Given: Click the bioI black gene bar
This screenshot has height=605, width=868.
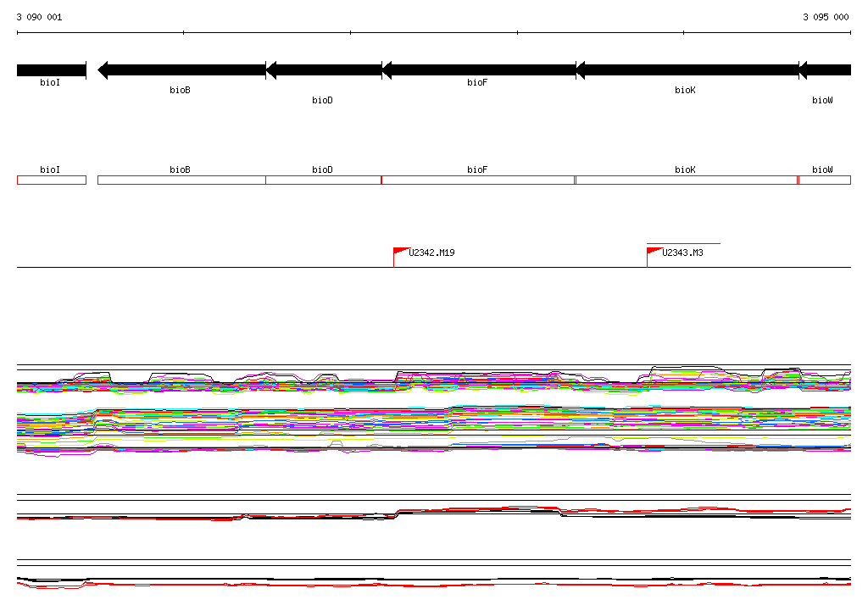Looking at the screenshot, I should (52, 70).
